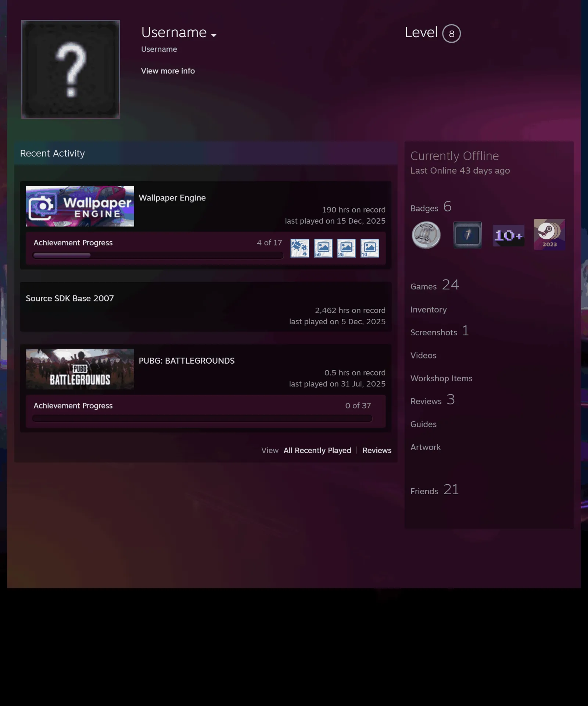This screenshot has width=588, height=706.
Task: Open the Inventory link
Action: 429,310
